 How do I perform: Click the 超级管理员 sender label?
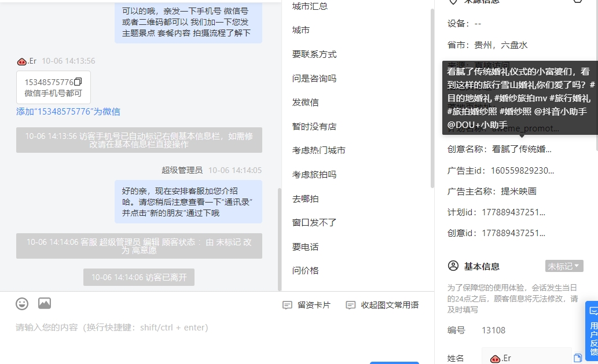click(x=182, y=170)
